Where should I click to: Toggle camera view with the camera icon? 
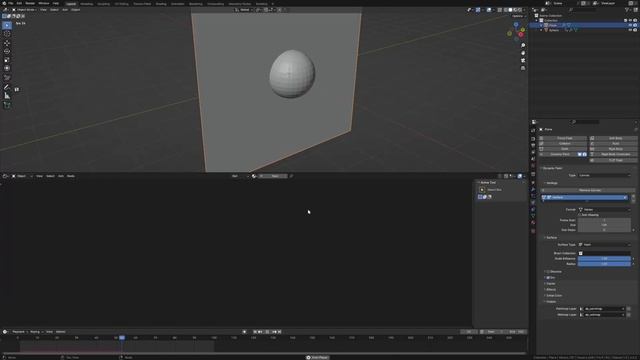pos(523,60)
